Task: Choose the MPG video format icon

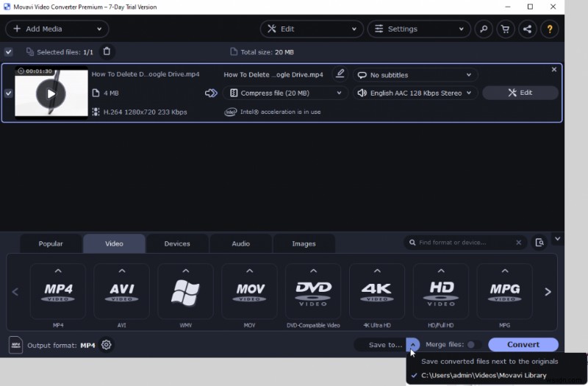Action: (505, 292)
